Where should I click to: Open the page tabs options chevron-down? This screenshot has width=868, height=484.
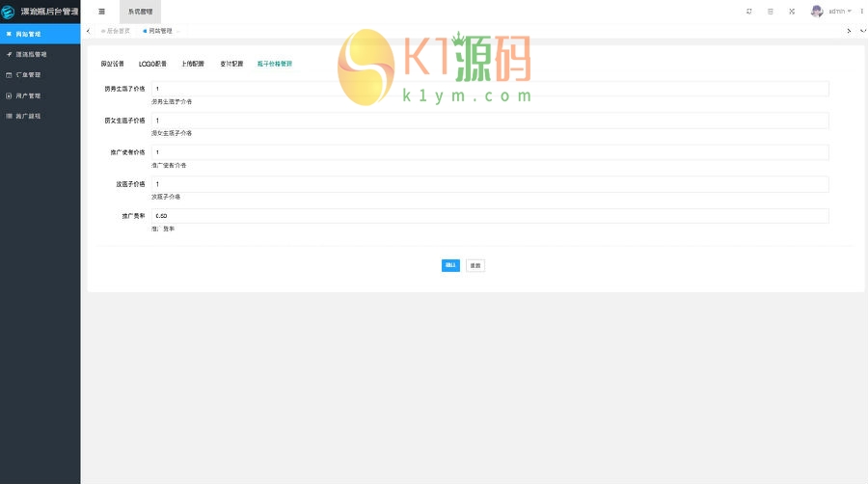pos(862,31)
